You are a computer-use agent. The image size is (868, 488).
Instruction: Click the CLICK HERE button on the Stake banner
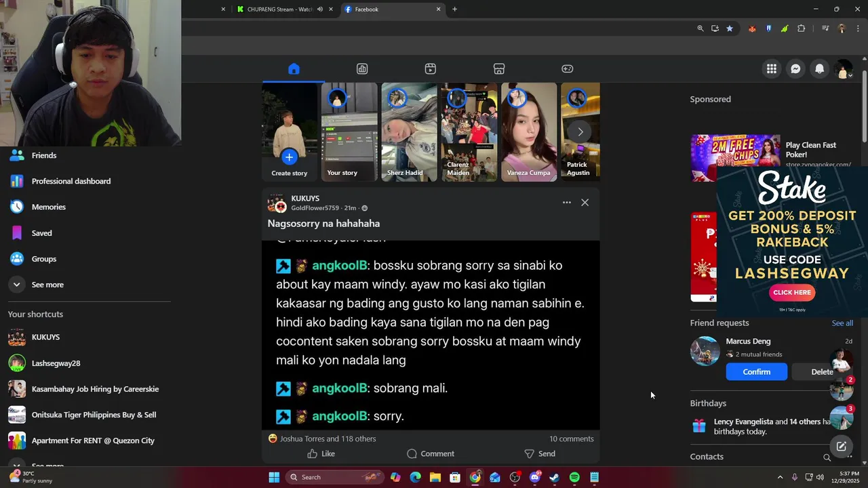792,292
